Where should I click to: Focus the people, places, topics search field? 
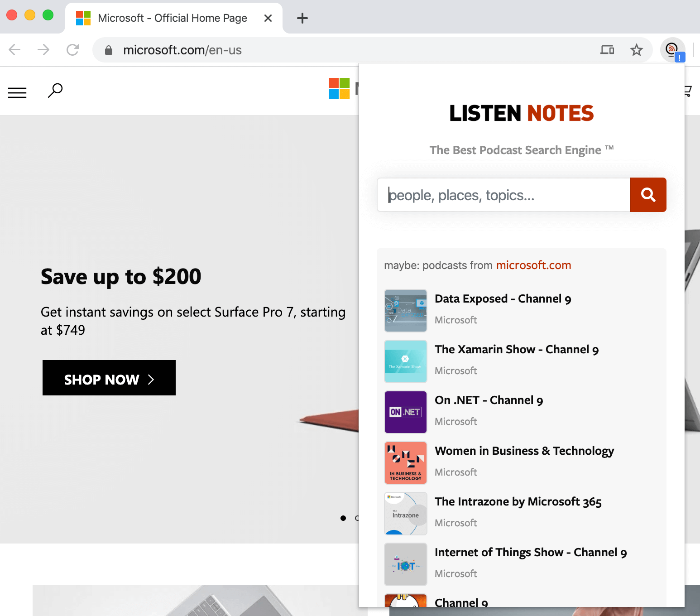click(x=503, y=195)
